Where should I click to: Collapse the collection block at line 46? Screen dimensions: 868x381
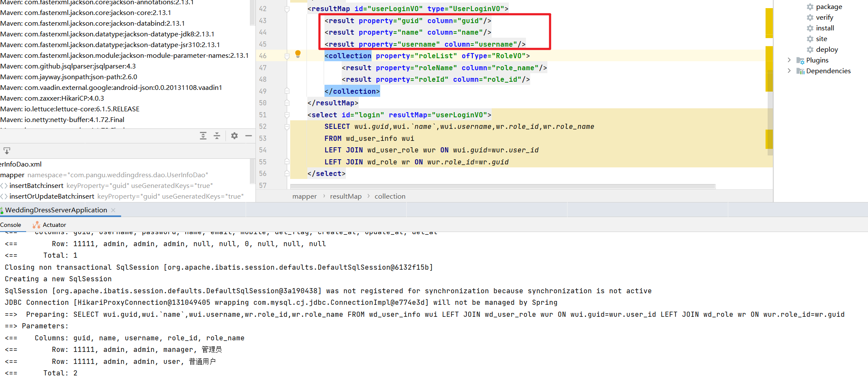287,56
